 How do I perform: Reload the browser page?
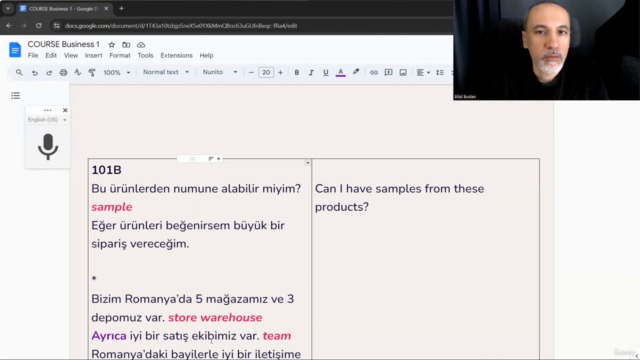(39, 26)
